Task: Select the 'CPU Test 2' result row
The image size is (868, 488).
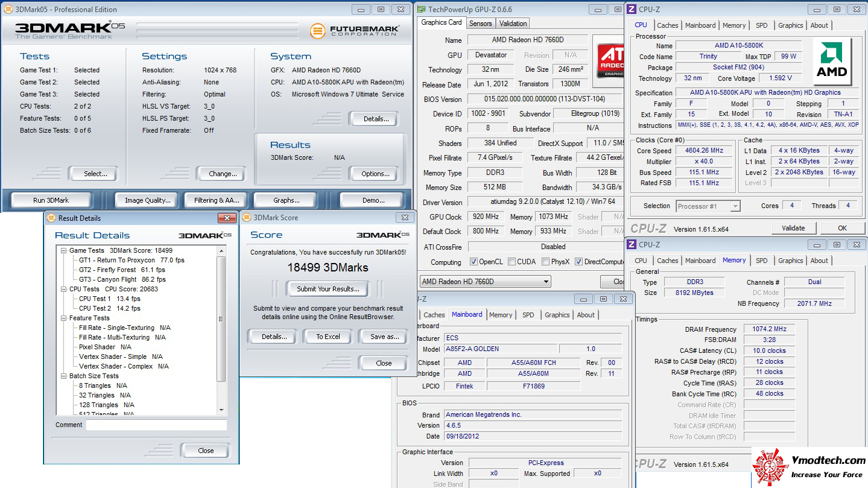Action: click(110, 308)
